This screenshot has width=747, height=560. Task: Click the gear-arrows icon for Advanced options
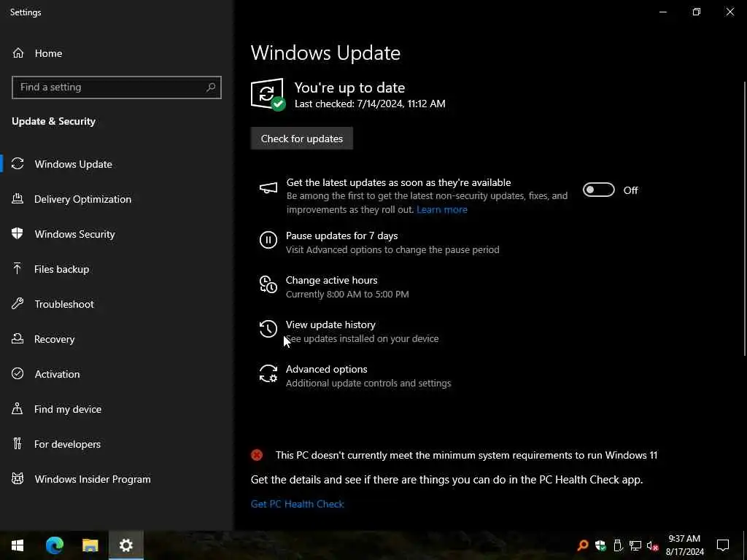point(268,374)
